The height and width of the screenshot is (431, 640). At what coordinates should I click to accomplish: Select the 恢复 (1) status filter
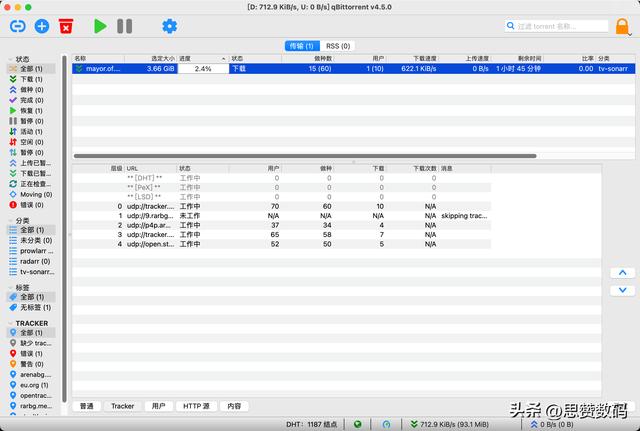31,111
